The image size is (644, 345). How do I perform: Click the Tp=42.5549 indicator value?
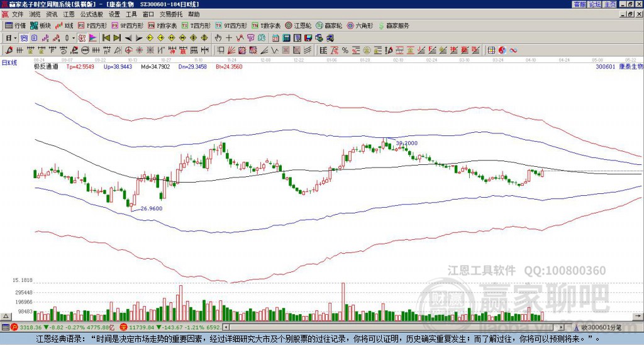click(80, 66)
